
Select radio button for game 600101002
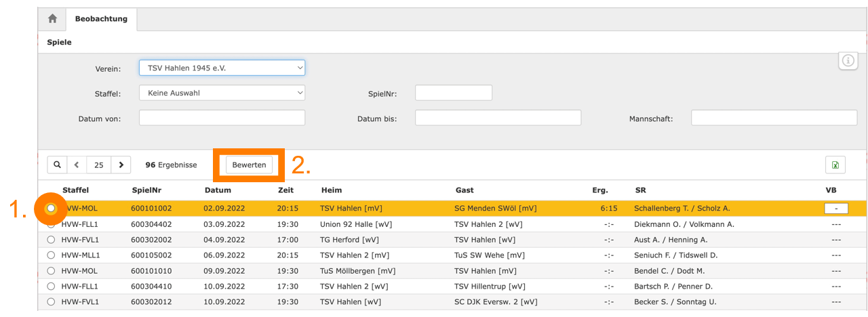51,209
